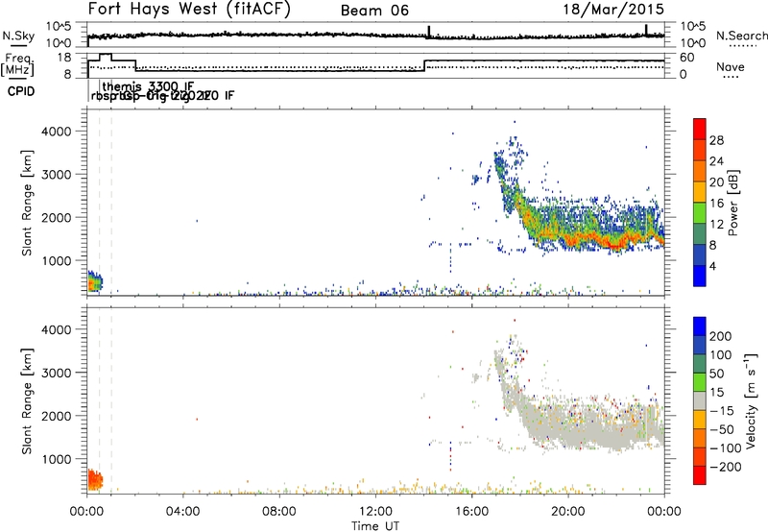This screenshot has height=532, width=768.
Task: Click the 'CPID' row label
Action: tap(21, 91)
